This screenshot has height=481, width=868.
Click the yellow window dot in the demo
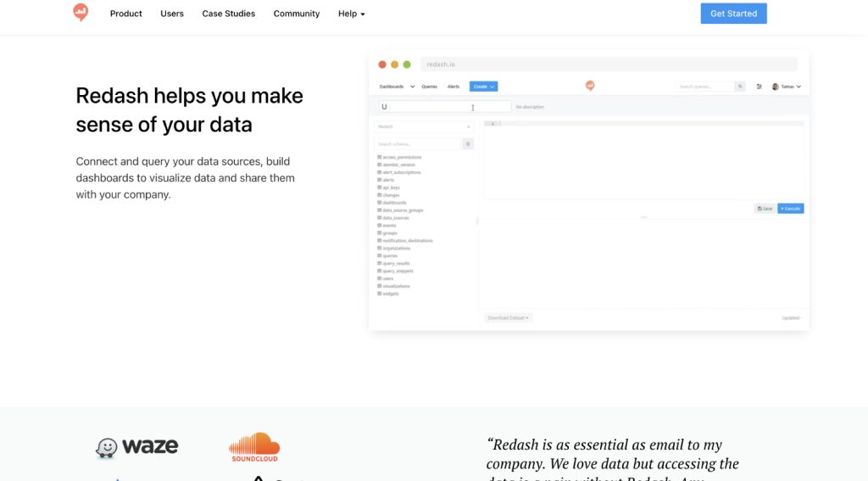pos(395,64)
